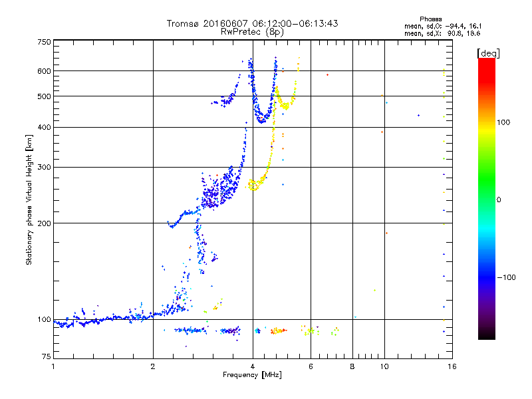Click the "Frequency [MHz]" axis title
This screenshot has width=532, height=399.
pyautogui.click(x=252, y=375)
